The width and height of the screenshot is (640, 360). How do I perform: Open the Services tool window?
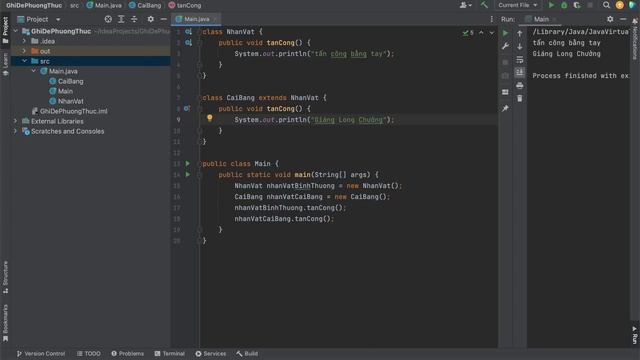pos(211,353)
